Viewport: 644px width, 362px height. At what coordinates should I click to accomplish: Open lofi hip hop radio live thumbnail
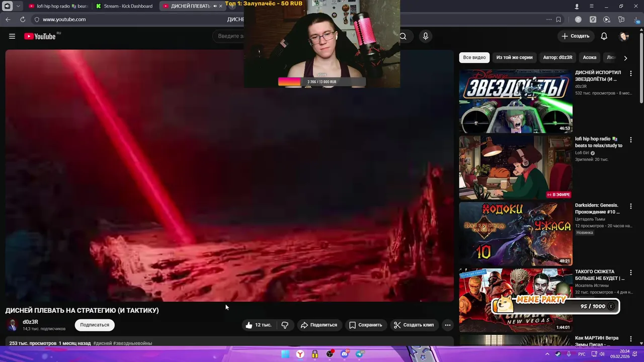coord(516,167)
